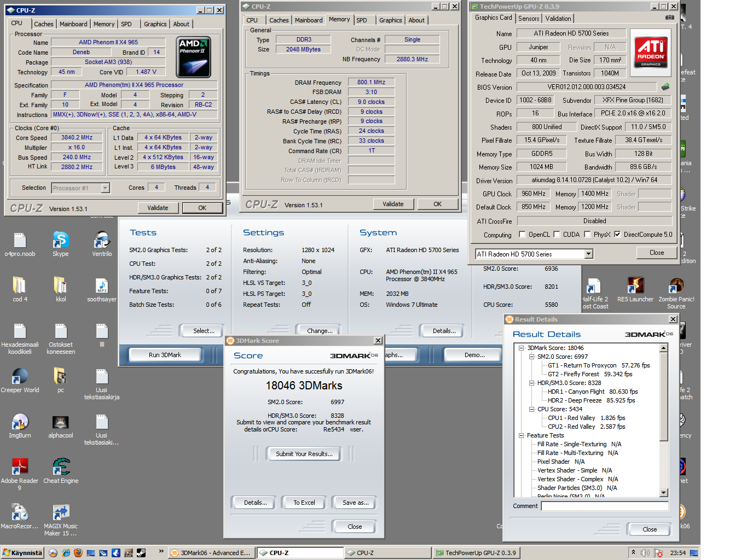The image size is (741, 560).
Task: Collapse the CPU Score: 5434 node
Action: click(531, 409)
